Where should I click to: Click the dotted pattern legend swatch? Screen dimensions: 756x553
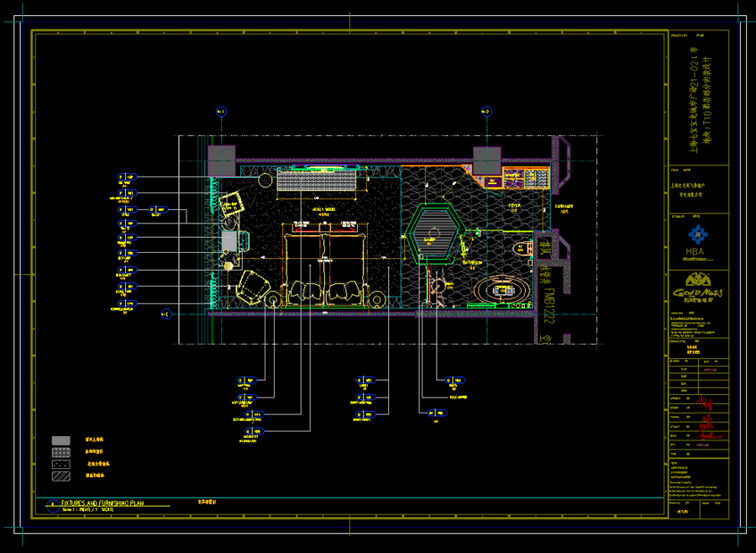tap(60, 464)
